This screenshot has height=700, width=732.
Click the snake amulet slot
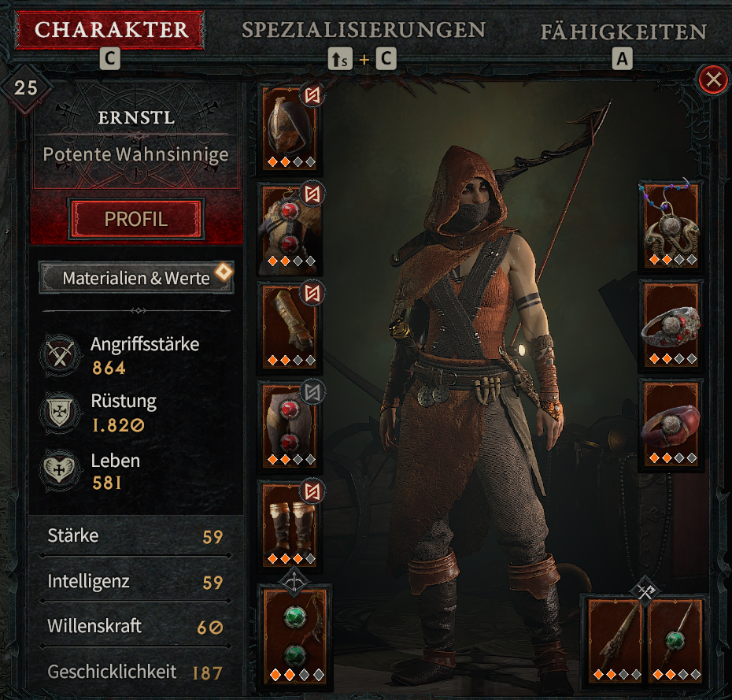(x=671, y=225)
